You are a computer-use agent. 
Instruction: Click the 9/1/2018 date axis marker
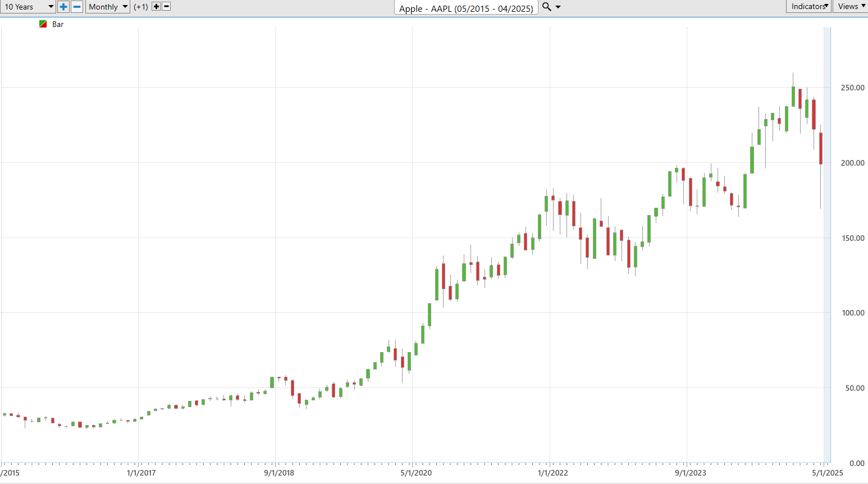pyautogui.click(x=279, y=473)
